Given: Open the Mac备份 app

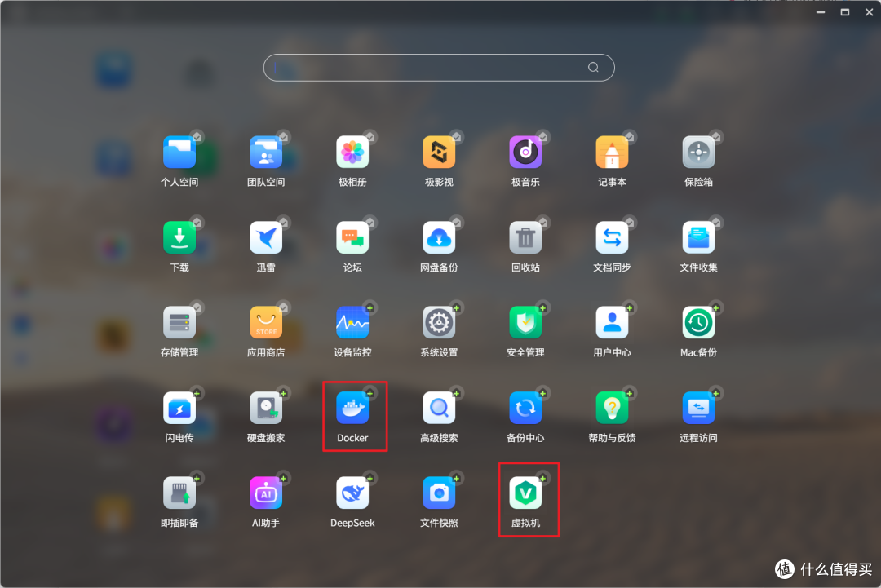Looking at the screenshot, I should pyautogui.click(x=698, y=323).
